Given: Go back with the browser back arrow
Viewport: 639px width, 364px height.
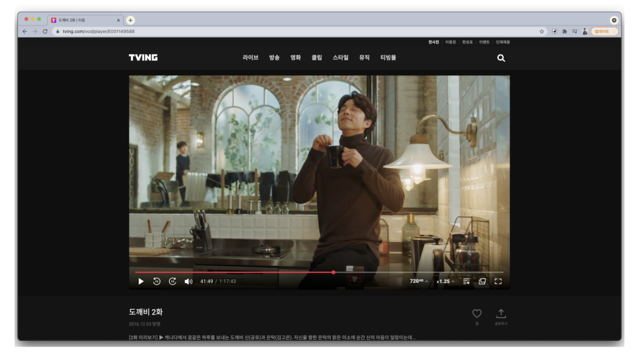Looking at the screenshot, I should coord(25,31).
